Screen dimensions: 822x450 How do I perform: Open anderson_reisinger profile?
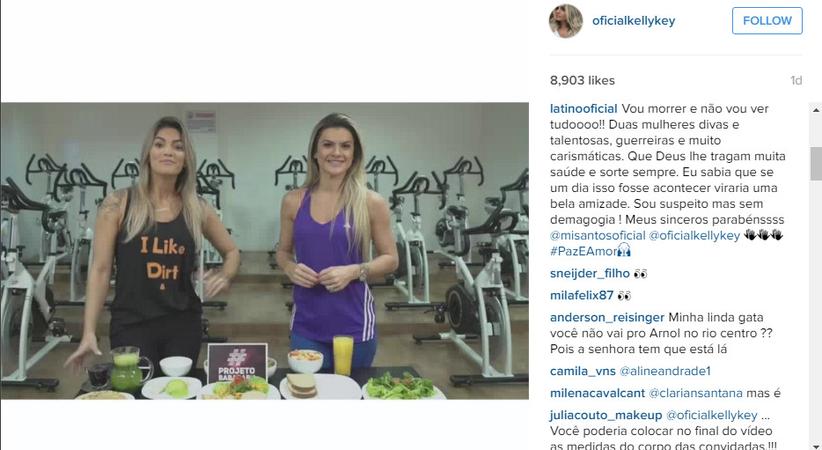pos(607,317)
